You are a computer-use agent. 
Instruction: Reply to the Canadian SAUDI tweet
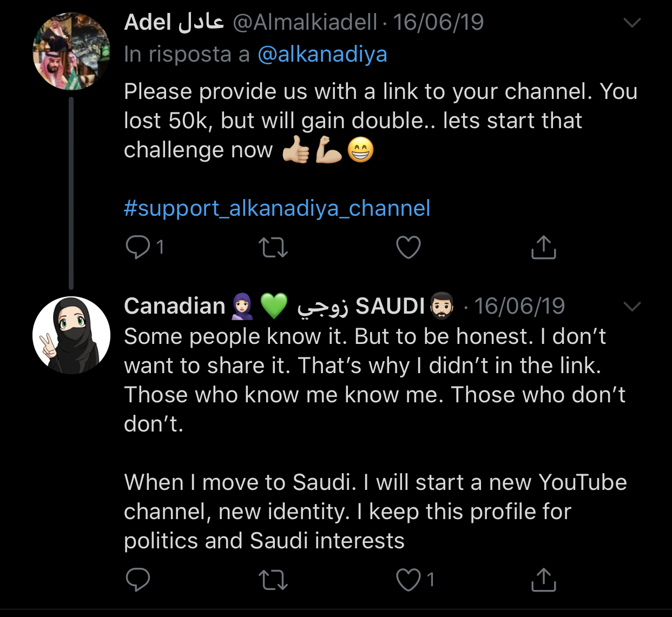(x=138, y=580)
